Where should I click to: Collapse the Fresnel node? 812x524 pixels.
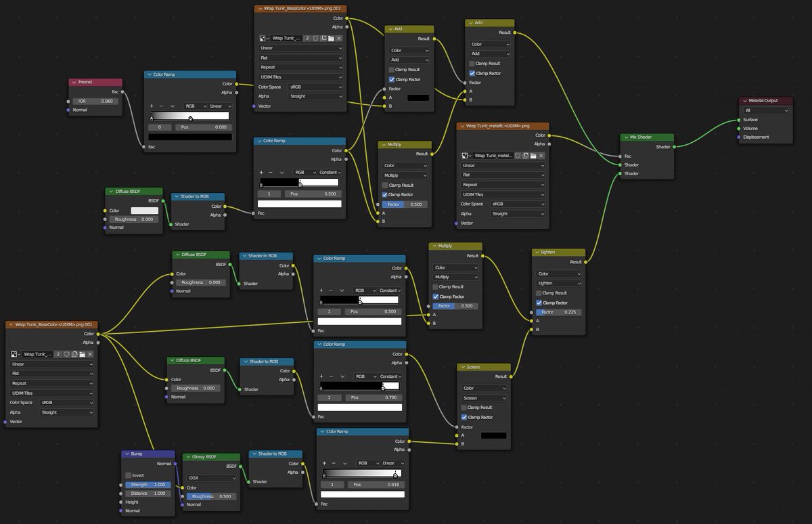[x=74, y=82]
